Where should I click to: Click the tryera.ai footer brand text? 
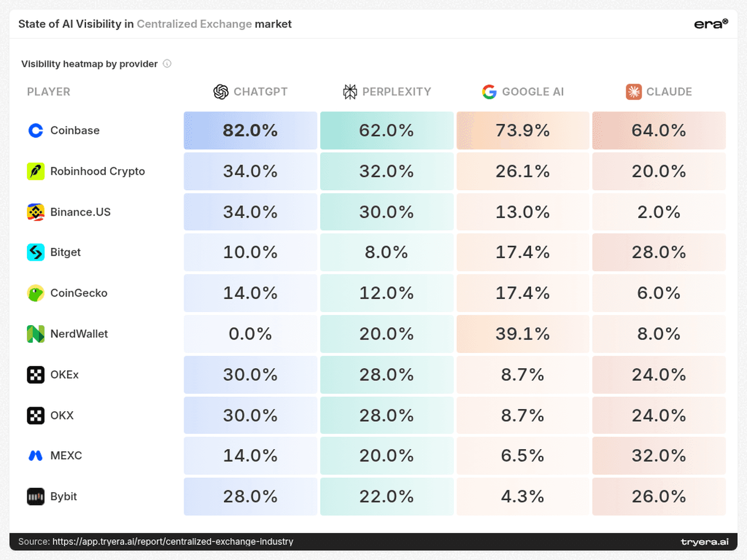click(x=704, y=542)
